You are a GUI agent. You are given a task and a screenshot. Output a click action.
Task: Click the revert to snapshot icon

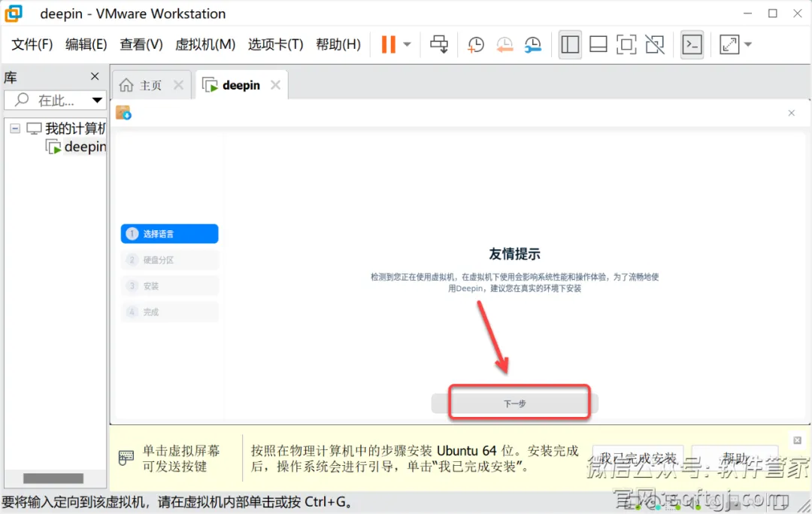pos(504,44)
